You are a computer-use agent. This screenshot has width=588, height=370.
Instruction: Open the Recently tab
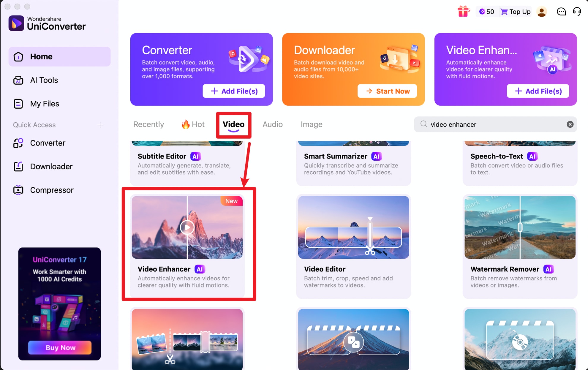[x=148, y=124]
